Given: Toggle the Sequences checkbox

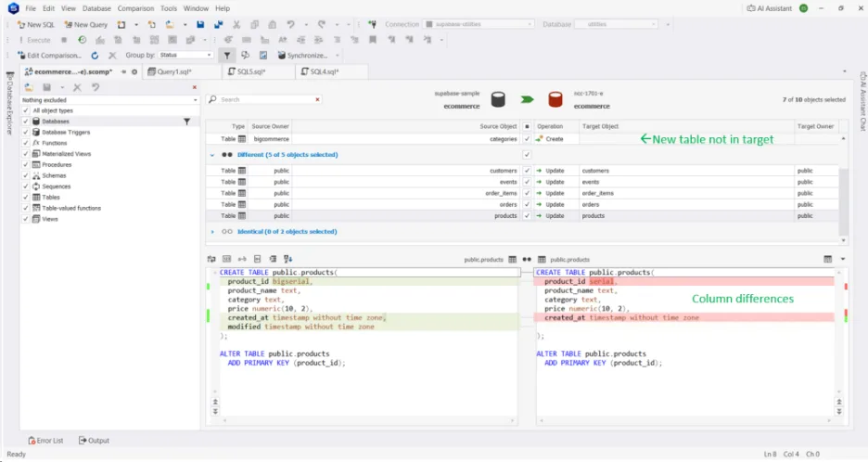Looking at the screenshot, I should point(25,186).
